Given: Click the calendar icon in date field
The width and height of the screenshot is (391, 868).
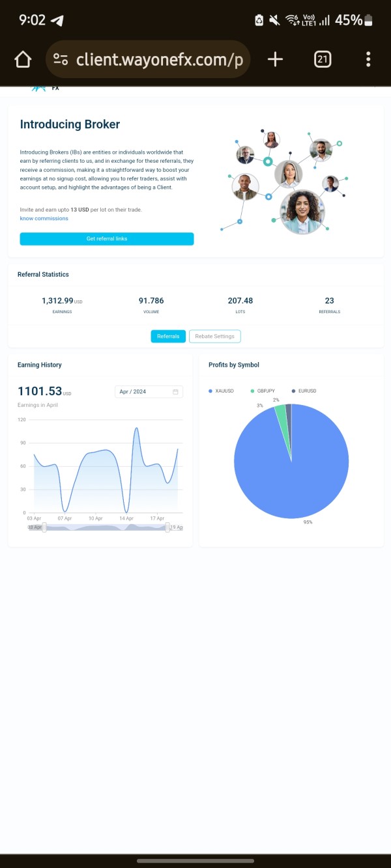Looking at the screenshot, I should 175,391.
